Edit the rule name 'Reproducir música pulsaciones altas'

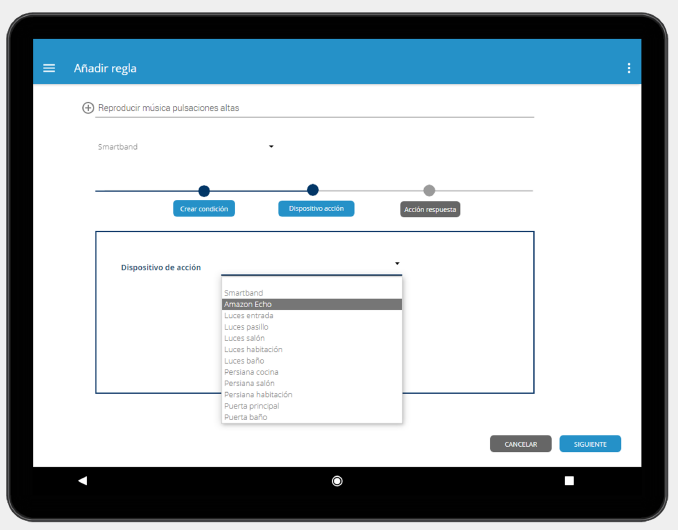(314, 108)
